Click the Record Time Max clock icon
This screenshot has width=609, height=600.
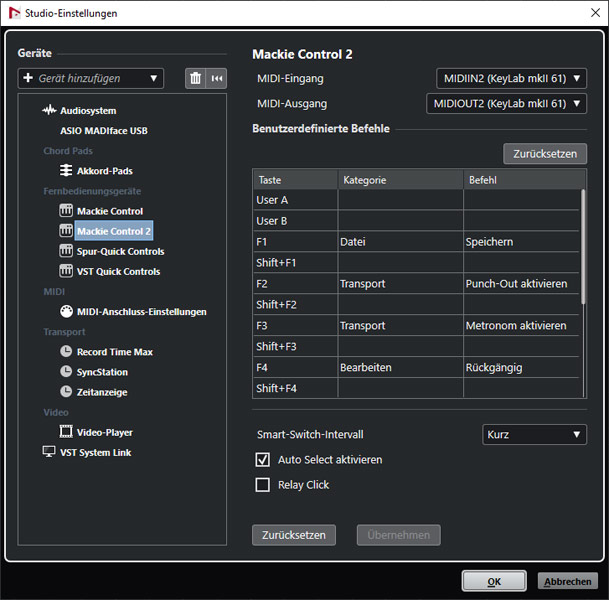coord(66,352)
